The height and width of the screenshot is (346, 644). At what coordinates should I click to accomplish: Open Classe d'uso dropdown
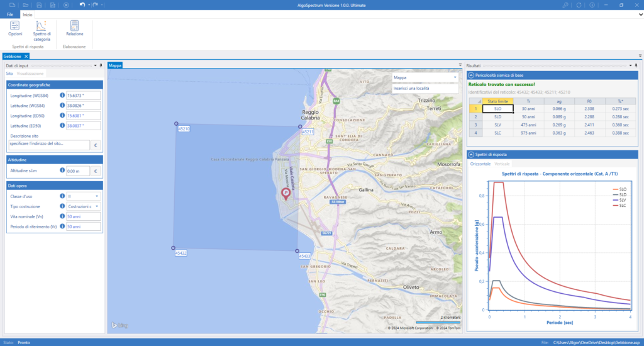pos(97,196)
